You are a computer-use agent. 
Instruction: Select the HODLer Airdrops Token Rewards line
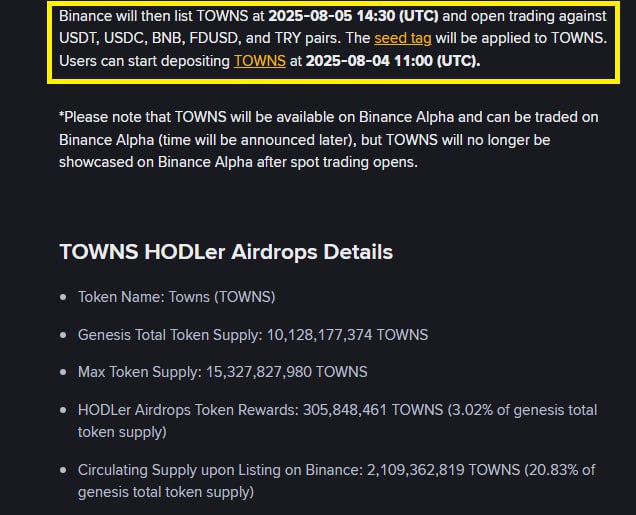click(337, 421)
